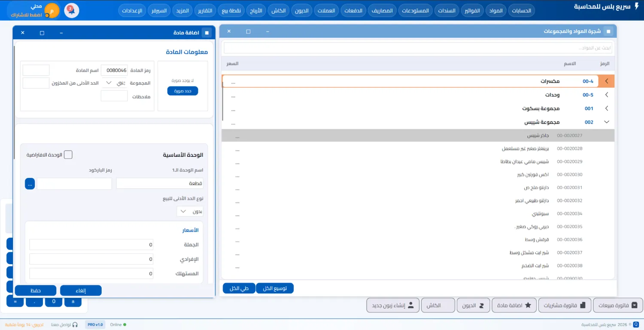Click the plus-minus key on the calculator

point(73,302)
